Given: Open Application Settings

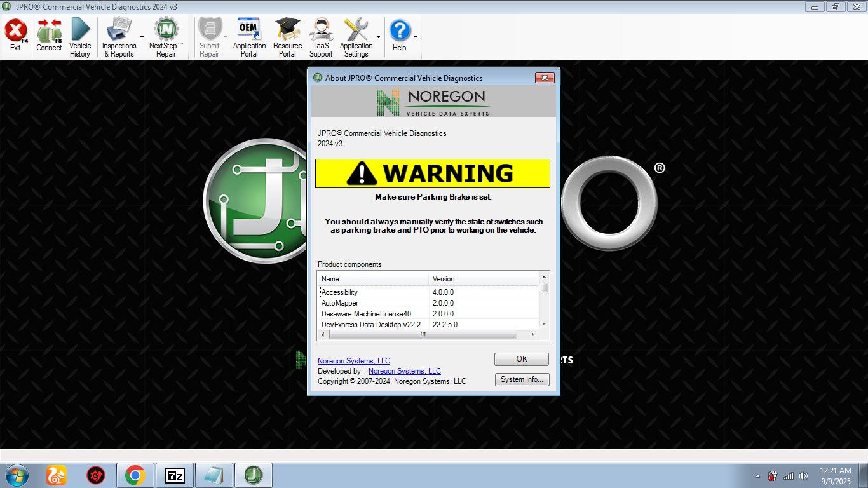Looking at the screenshot, I should tap(356, 37).
